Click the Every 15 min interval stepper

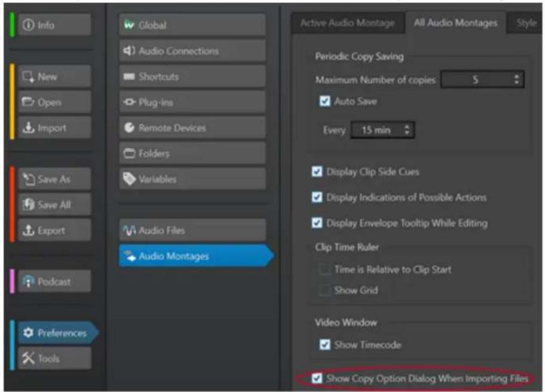[x=407, y=130]
